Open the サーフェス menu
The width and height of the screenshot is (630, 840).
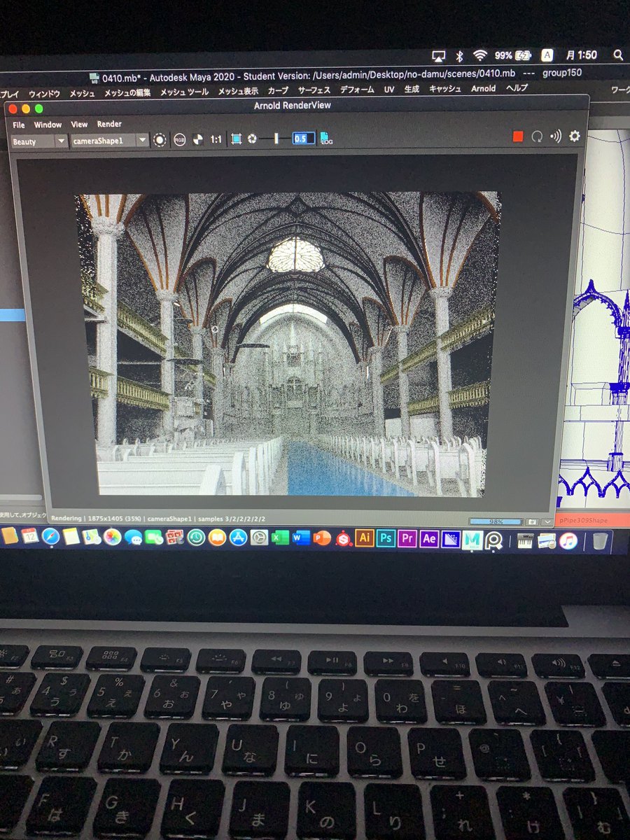coord(314,90)
